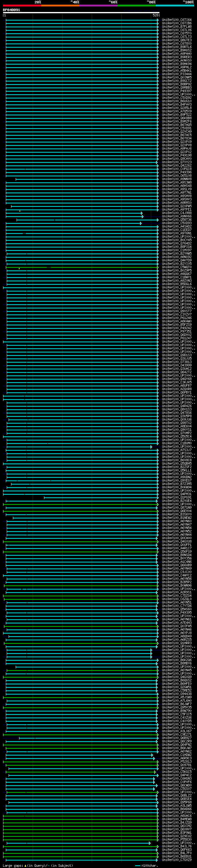The image size is (197, 868).
Task: Click hit label UniRef100_B0CY45
Action: pos(176,240)
